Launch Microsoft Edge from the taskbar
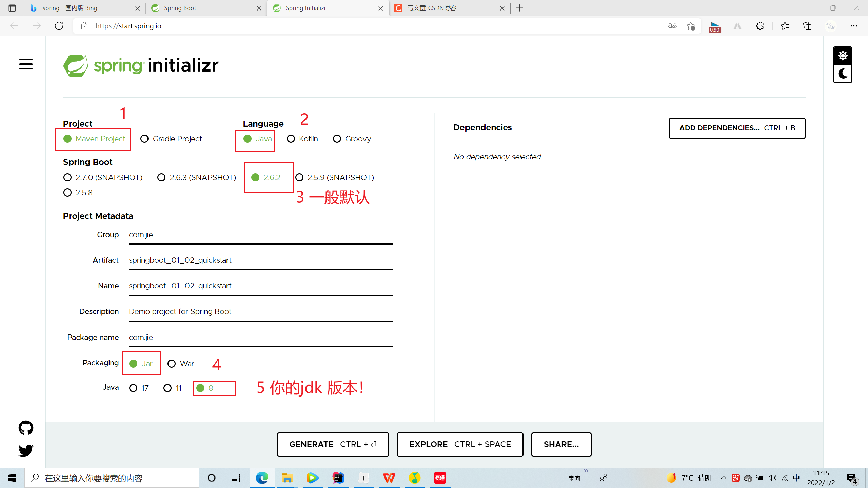The width and height of the screenshot is (868, 488). click(x=262, y=478)
